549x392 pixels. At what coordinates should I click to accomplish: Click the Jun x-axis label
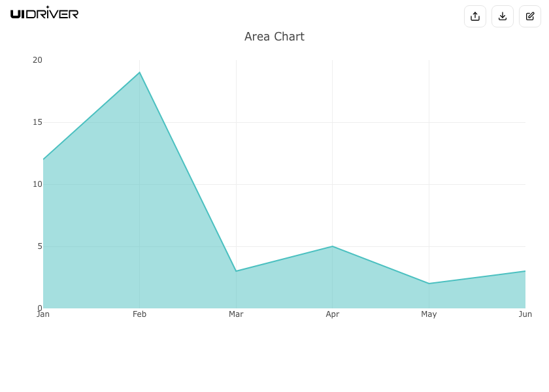click(x=525, y=314)
